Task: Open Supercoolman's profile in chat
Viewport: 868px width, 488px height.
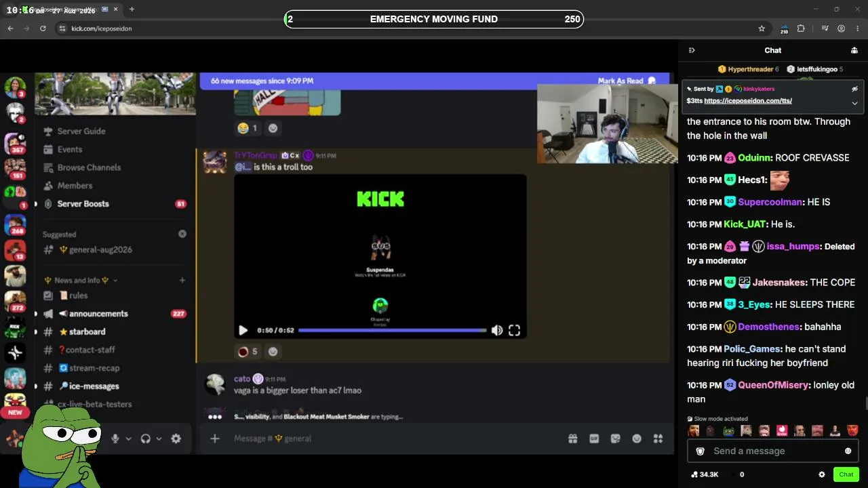Action: (770, 202)
